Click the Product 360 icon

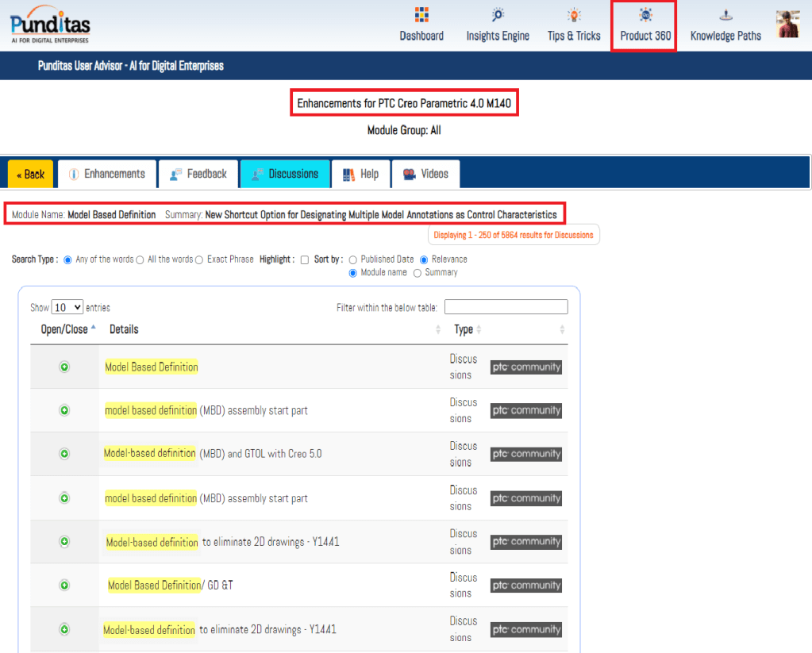click(645, 16)
